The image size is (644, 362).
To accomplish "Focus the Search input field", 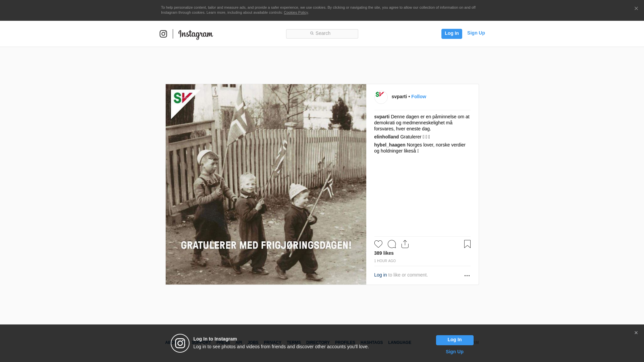I will [x=322, y=34].
